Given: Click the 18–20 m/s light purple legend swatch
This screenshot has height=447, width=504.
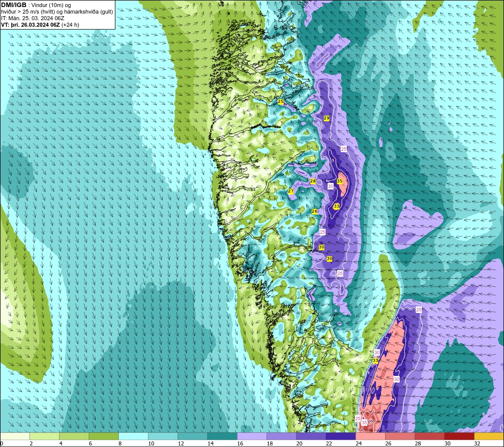Looking at the screenshot, I should click(282, 436).
